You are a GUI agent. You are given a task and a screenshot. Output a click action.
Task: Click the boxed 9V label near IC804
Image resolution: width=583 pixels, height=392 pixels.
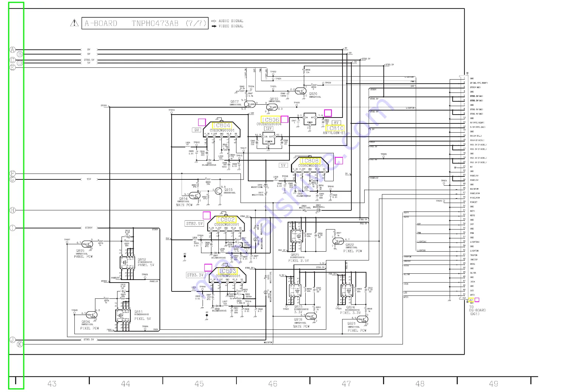pyautogui.click(x=197, y=130)
